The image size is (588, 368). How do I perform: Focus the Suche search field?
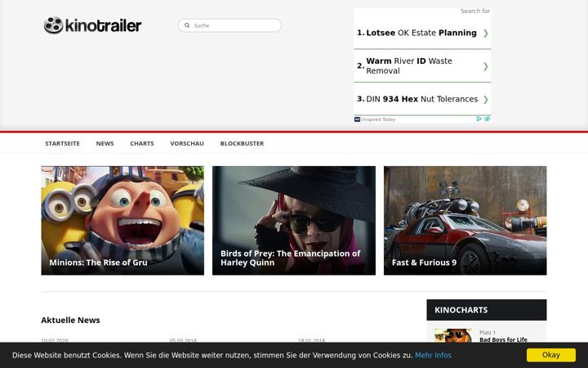pos(229,25)
